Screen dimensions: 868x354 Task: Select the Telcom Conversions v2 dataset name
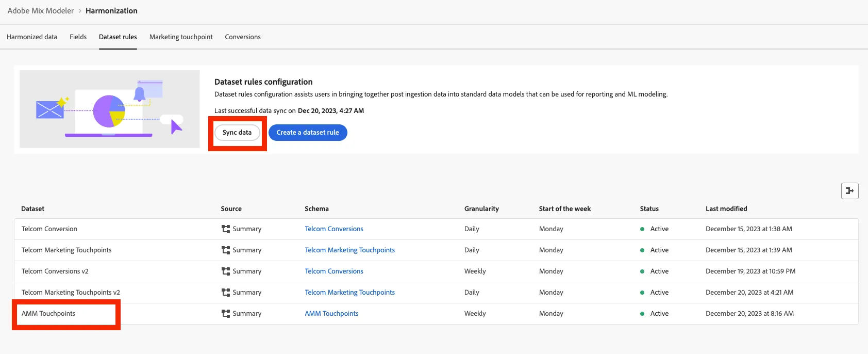[x=55, y=271]
